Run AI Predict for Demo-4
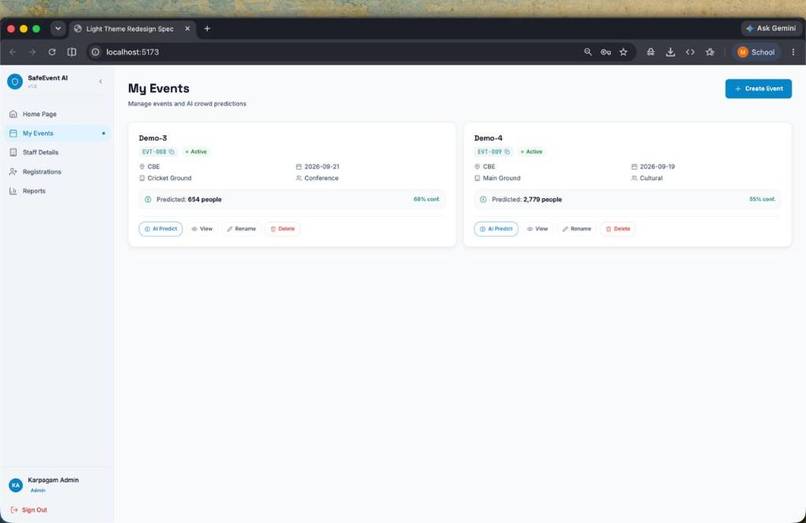 pos(496,229)
